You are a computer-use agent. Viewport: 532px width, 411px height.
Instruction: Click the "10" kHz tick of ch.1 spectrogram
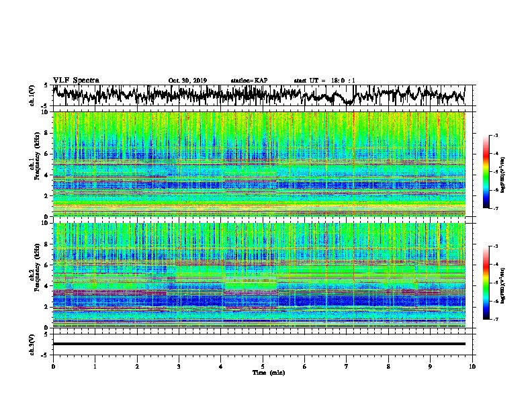click(x=45, y=112)
